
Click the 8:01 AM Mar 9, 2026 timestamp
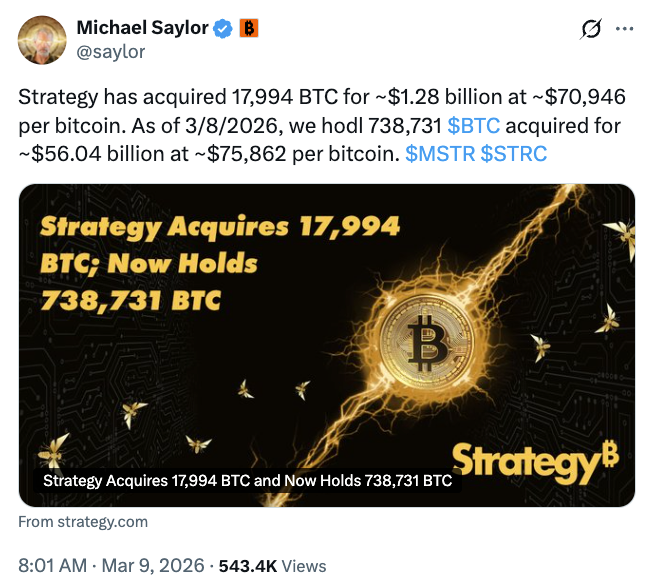110,565
